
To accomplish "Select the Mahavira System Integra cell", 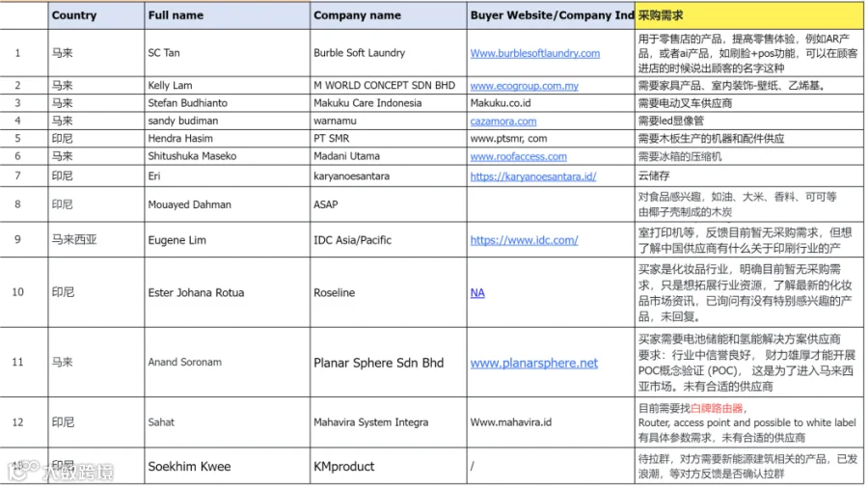I will click(x=389, y=422).
